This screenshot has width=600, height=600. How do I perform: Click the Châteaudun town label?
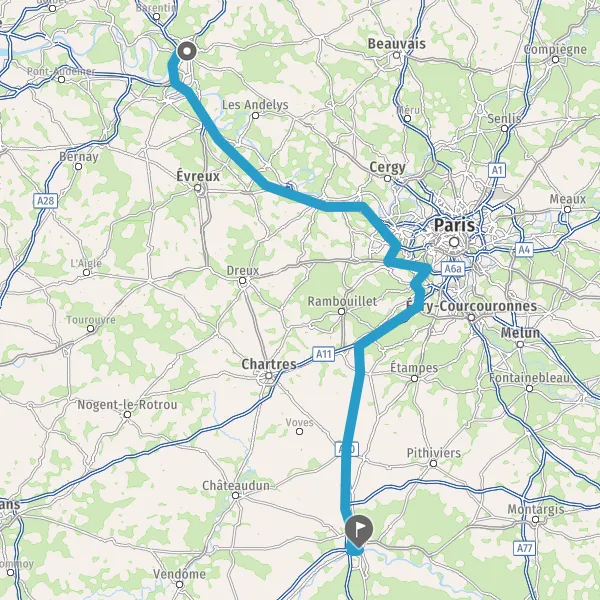[236, 486]
